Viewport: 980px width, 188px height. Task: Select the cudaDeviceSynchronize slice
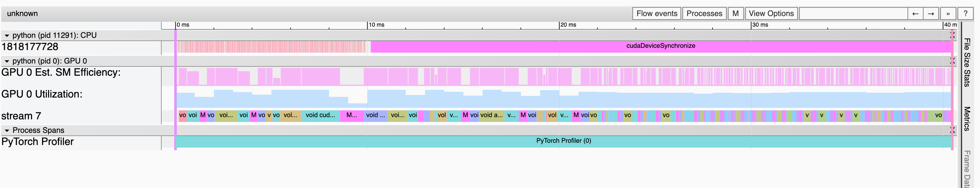pos(661,47)
